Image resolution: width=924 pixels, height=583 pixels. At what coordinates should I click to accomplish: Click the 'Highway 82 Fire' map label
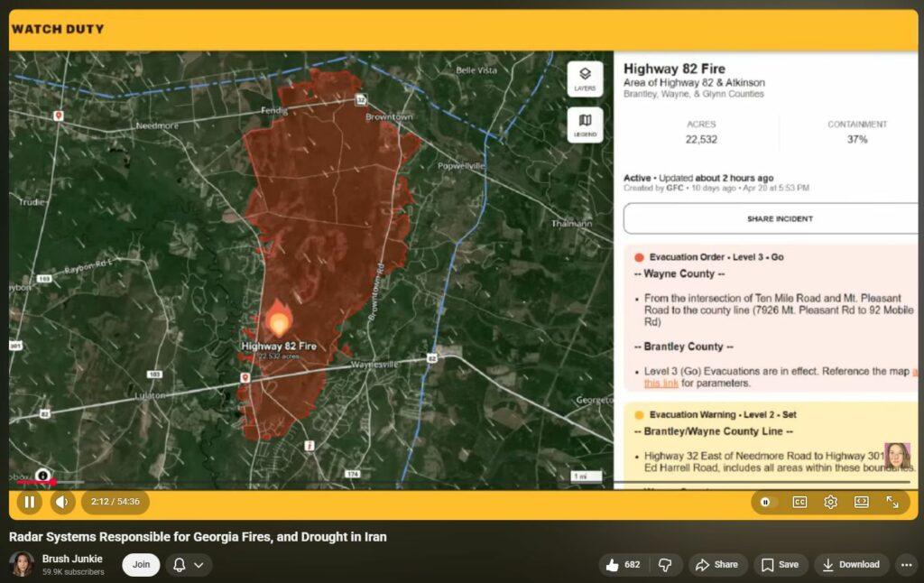click(279, 346)
